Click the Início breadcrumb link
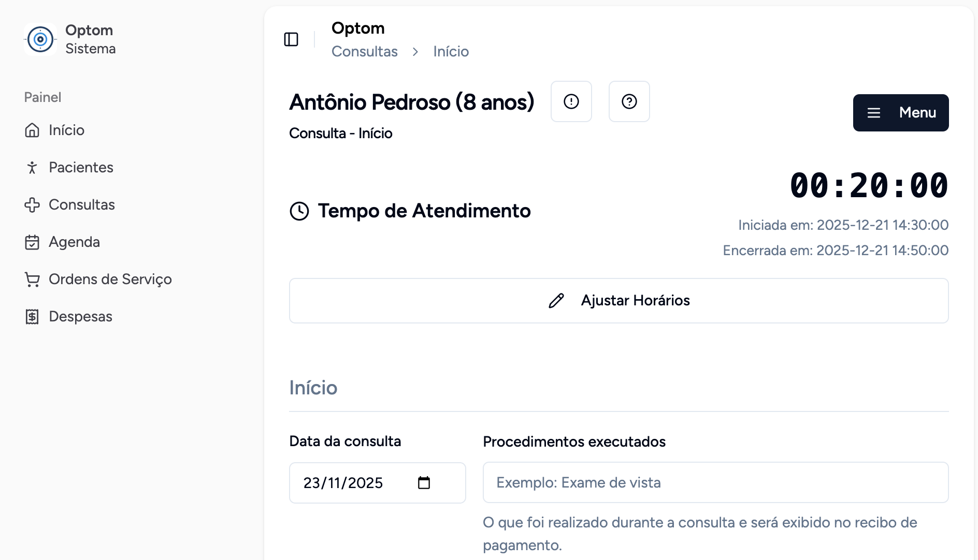Screen dimensions: 978x560 [x=451, y=51]
